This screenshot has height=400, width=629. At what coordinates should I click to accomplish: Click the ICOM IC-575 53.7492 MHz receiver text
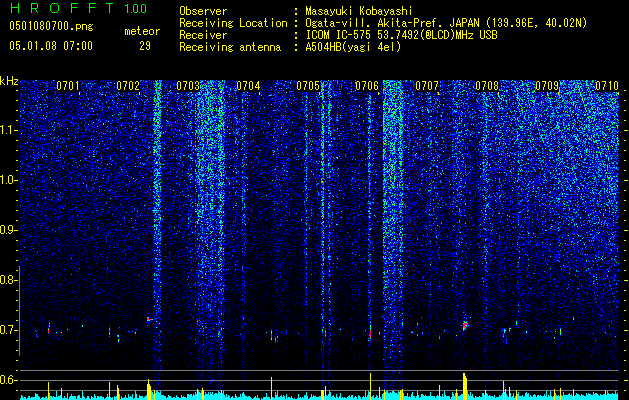click(401, 35)
